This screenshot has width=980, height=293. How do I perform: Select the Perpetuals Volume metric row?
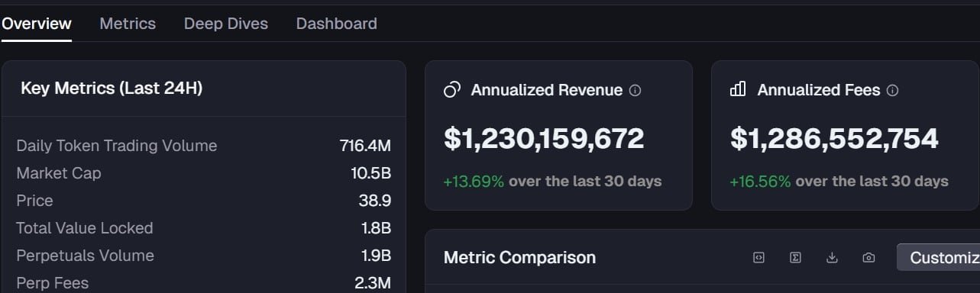click(204, 256)
